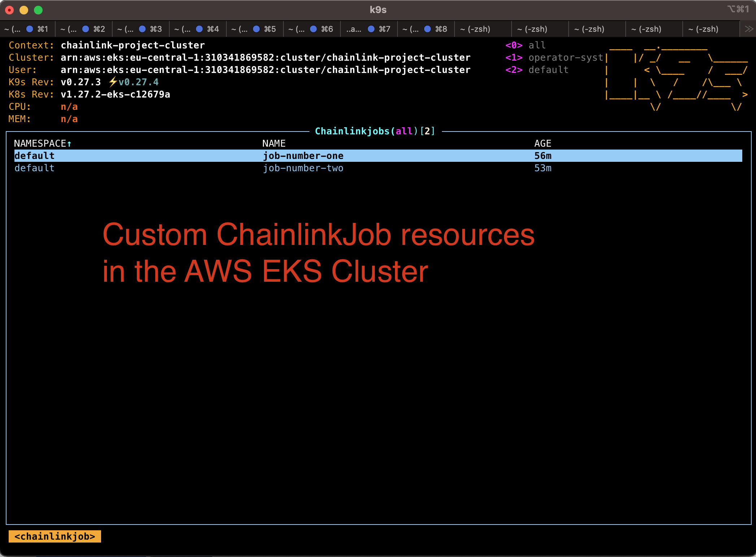Viewport: 756px width, 557px height.
Task: Click the blue activity dot on tab ⌘3
Action: pyautogui.click(x=142, y=29)
